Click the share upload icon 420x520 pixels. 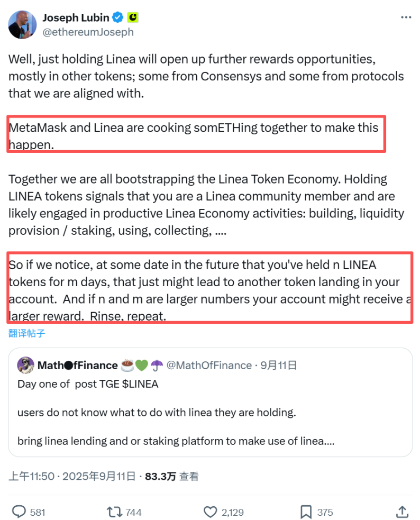point(402,512)
